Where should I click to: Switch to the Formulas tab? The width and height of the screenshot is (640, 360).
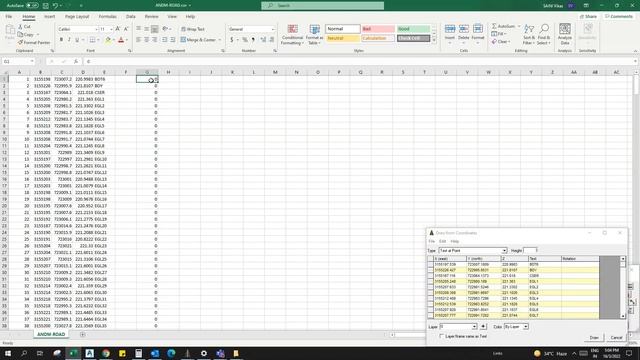[x=107, y=17]
